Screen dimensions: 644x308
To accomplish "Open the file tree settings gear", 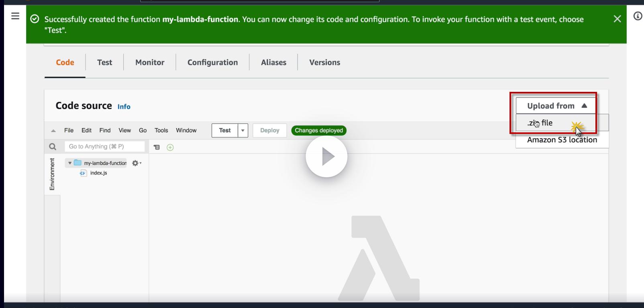I will 137,163.
